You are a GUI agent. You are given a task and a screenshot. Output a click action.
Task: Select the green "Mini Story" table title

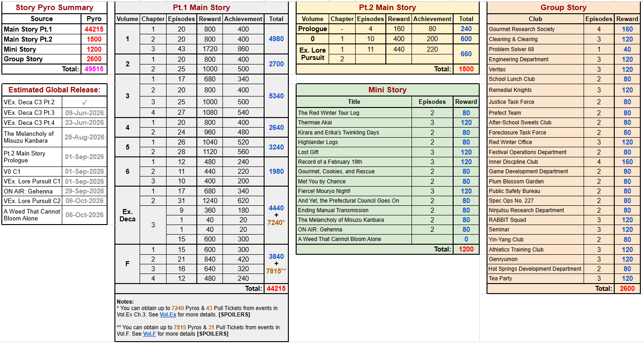pyautogui.click(x=388, y=90)
